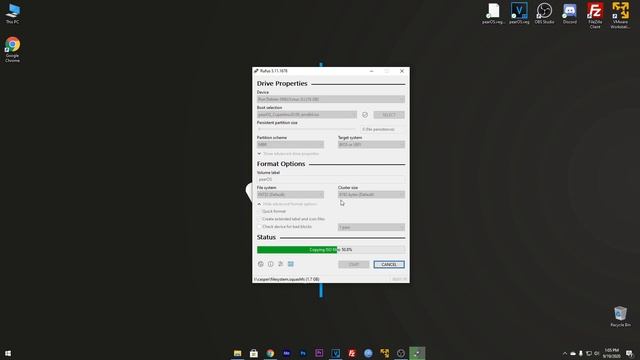The width and height of the screenshot is (640, 360).
Task: Click the START button
Action: [353, 264]
